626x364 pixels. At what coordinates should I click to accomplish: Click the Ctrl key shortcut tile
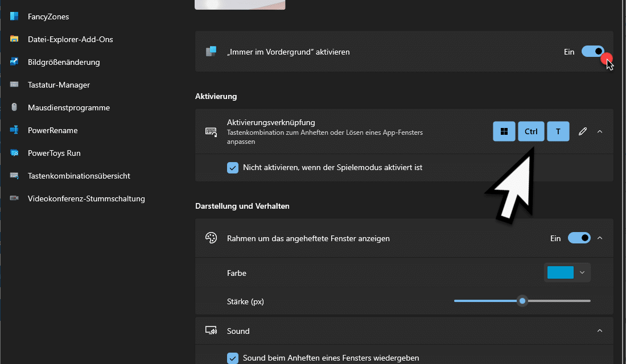531,131
